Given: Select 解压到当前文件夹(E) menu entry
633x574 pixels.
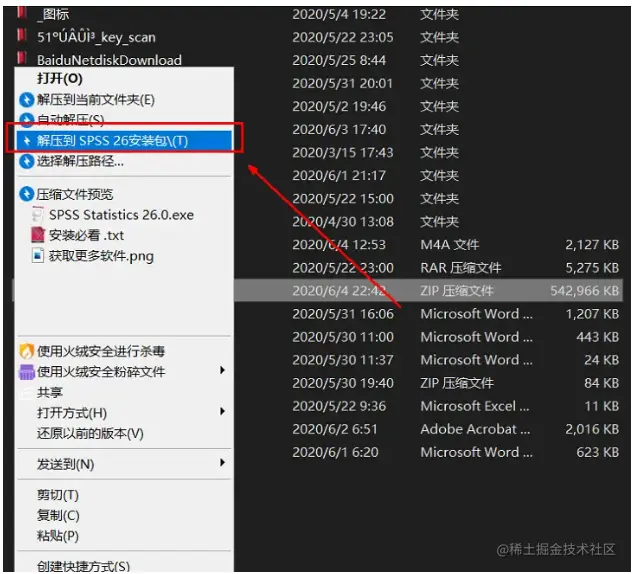Looking at the screenshot, I should [x=96, y=100].
